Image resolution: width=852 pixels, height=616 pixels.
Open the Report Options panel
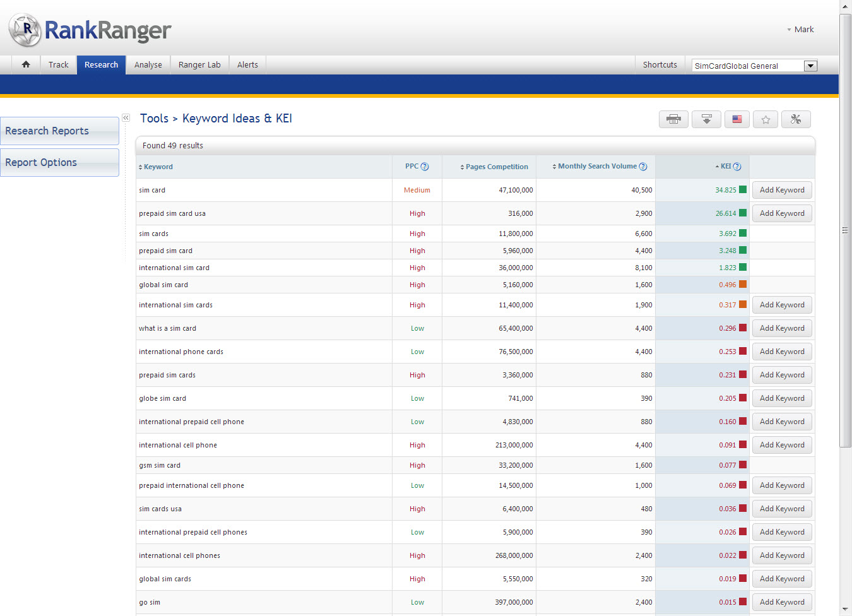pyautogui.click(x=59, y=162)
